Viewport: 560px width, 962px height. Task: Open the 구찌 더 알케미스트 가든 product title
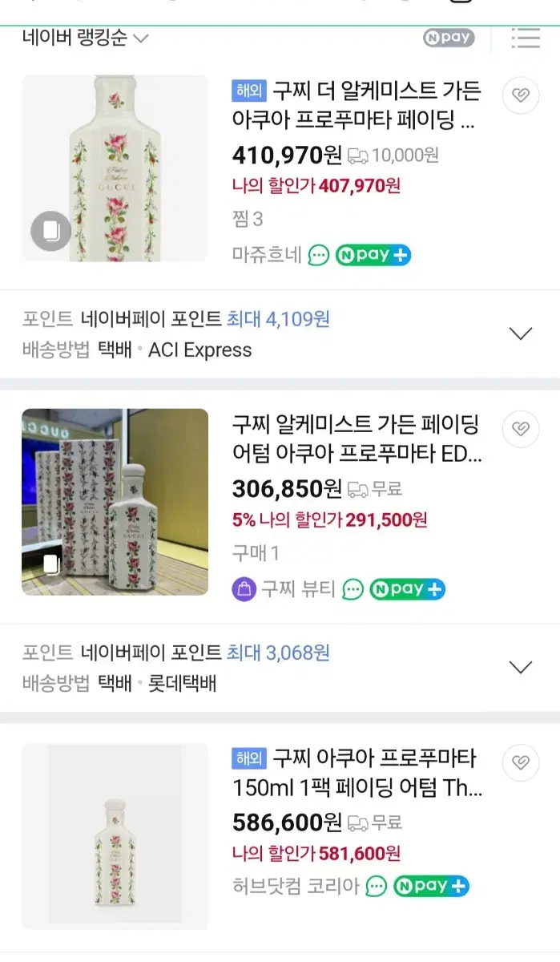357,106
